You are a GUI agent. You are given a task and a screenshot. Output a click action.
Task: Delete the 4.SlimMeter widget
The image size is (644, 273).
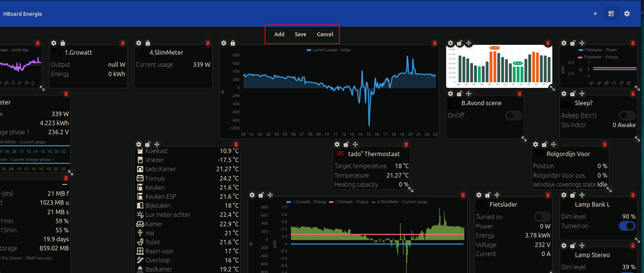pyautogui.click(x=208, y=43)
